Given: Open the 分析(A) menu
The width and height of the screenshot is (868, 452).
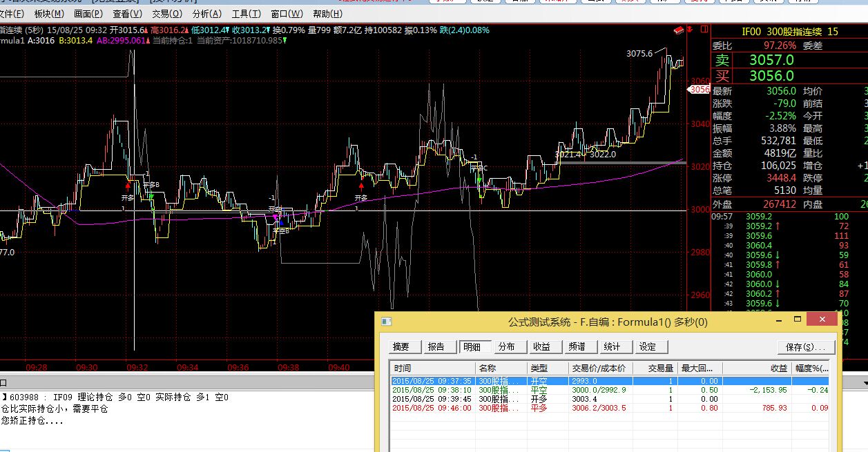Looking at the screenshot, I should click(x=207, y=14).
